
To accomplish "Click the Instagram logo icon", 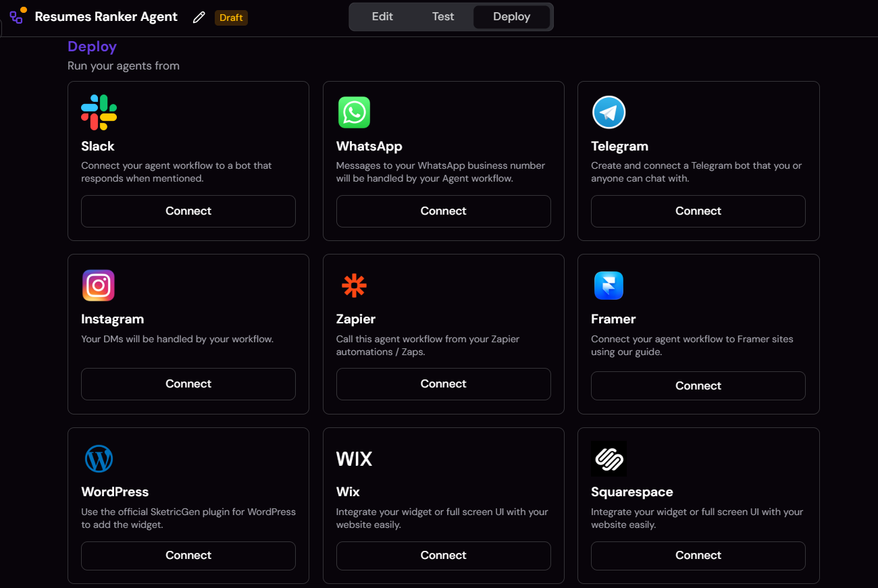I will (99, 286).
